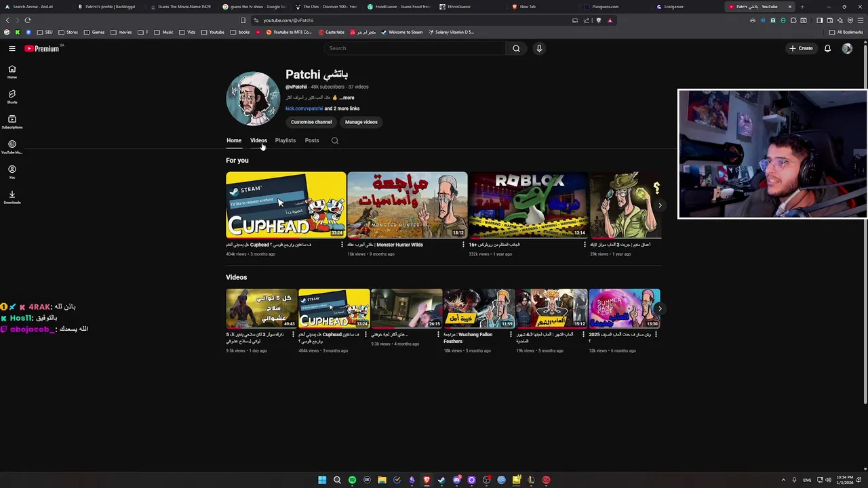Switch to channel Posts tab
Image resolution: width=868 pixels, height=488 pixels.
point(312,140)
